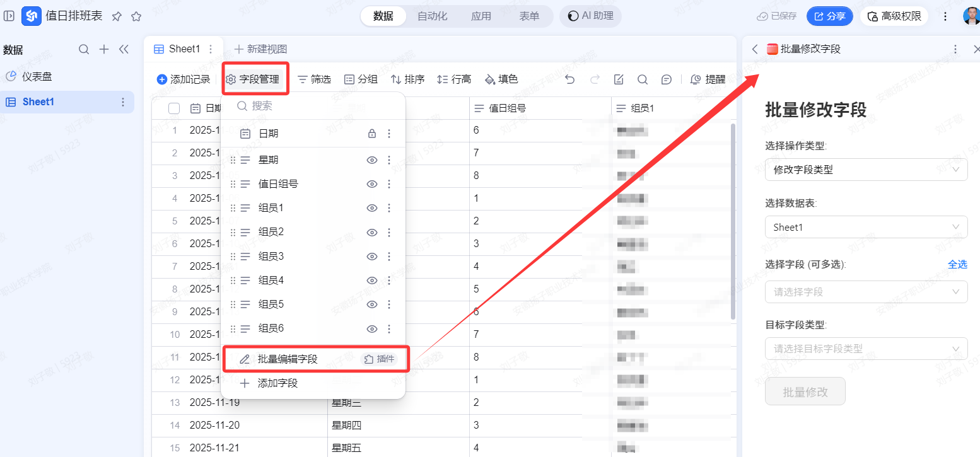The image size is (980, 457).
Task: Search in the 数据 sidebar
Action: tap(84, 50)
